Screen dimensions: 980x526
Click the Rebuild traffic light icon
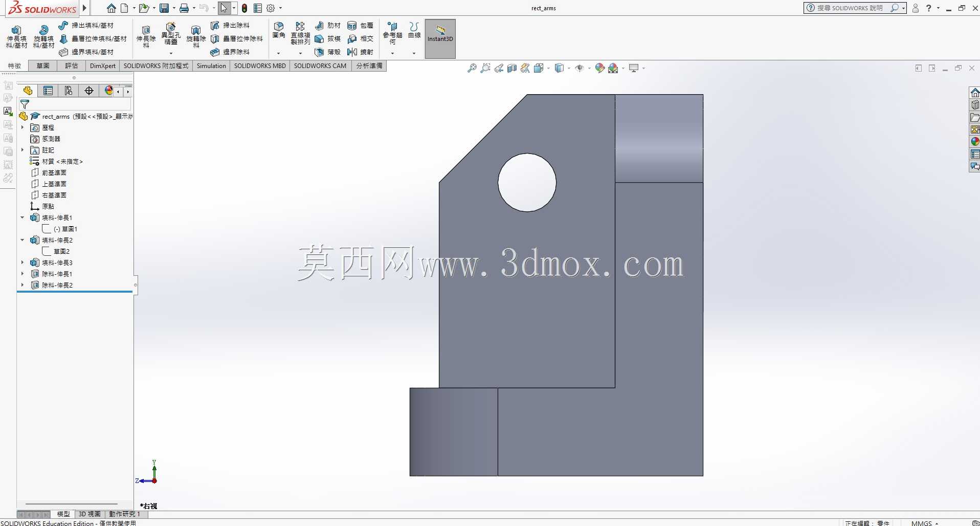pyautogui.click(x=244, y=8)
